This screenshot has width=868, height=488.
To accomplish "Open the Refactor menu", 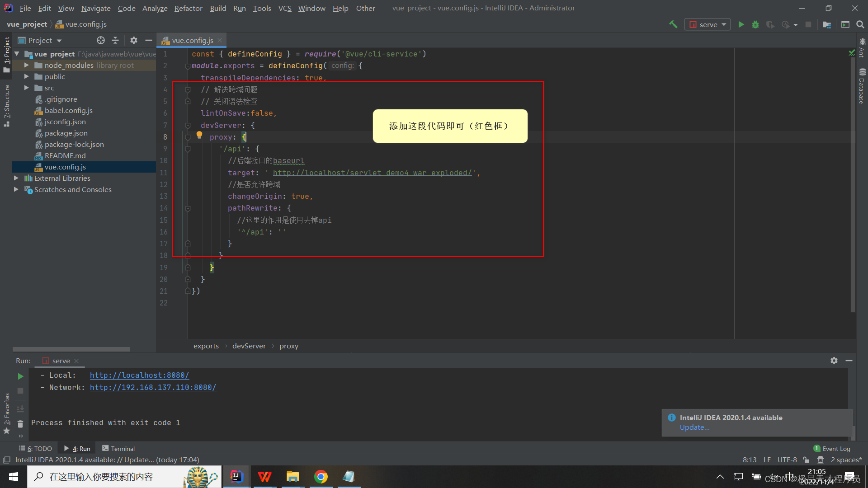I will tap(188, 8).
